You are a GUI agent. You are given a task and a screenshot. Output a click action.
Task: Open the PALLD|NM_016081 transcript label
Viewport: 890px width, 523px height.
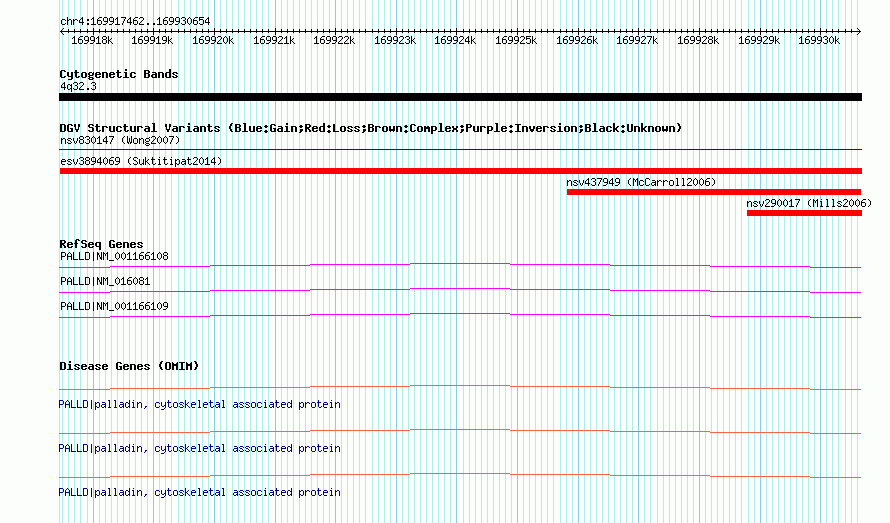click(105, 281)
